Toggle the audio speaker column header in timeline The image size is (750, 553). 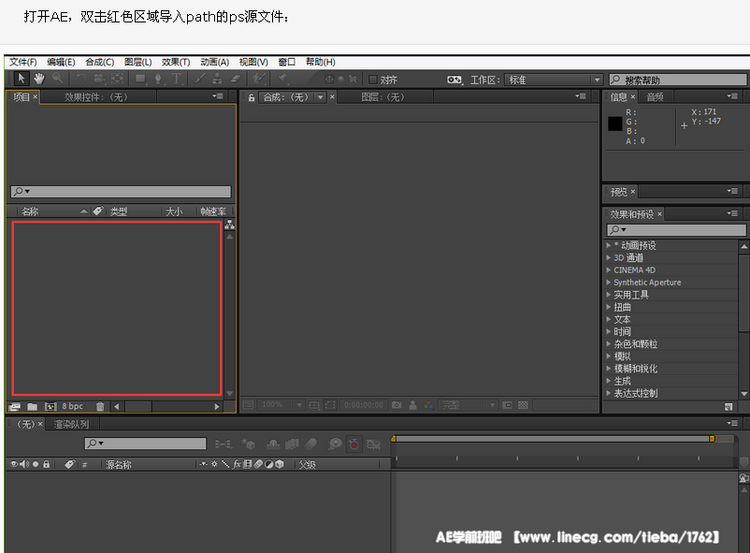(24, 464)
